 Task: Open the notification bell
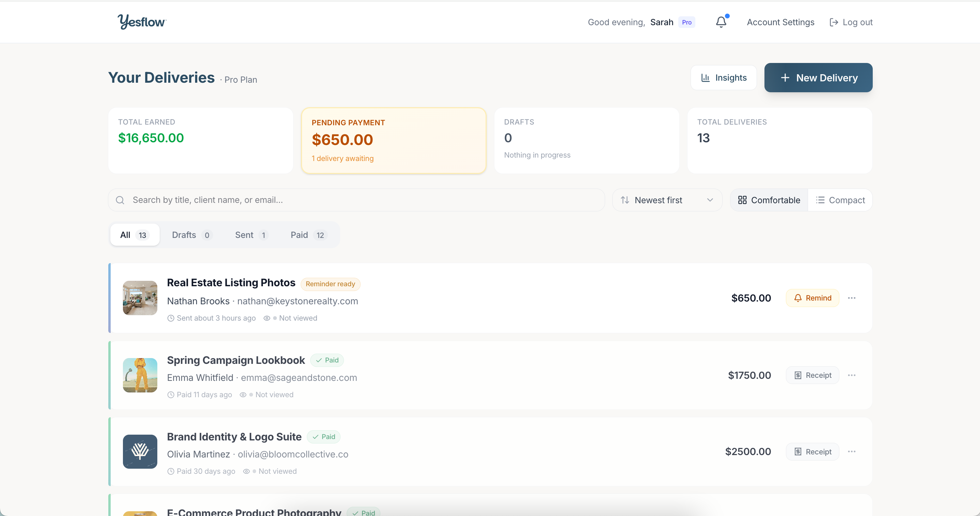pos(721,22)
